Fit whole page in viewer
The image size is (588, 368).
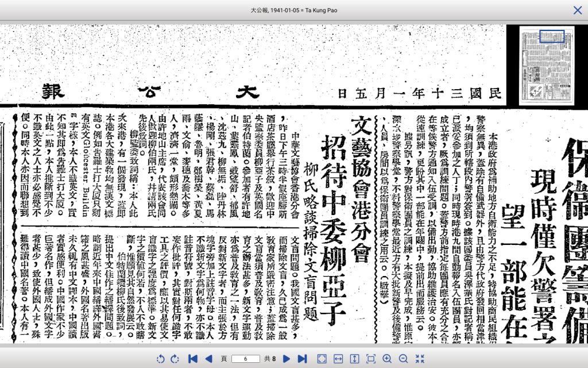coord(323,359)
